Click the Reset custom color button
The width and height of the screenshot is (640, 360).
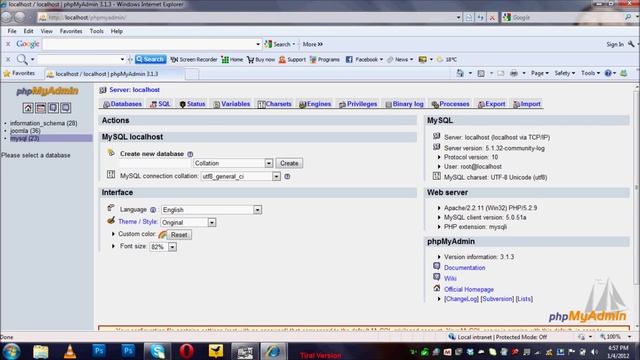point(179,235)
